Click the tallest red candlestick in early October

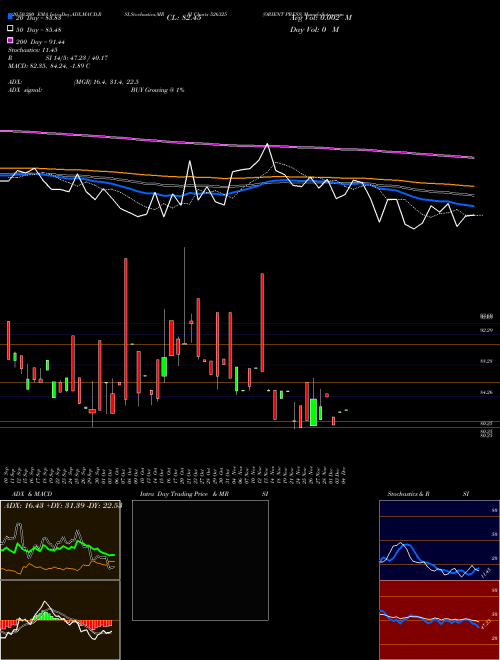tap(125, 329)
